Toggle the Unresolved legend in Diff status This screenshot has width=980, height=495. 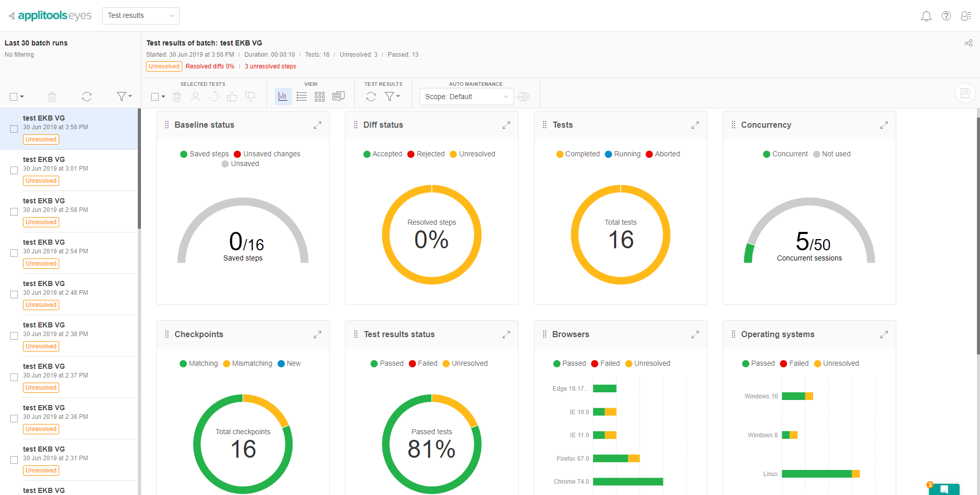[x=472, y=154]
